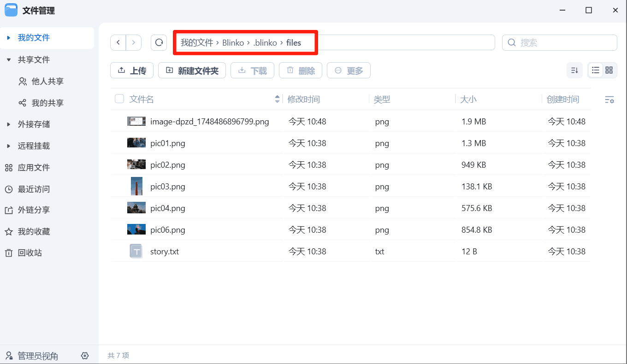This screenshot has height=364, width=627.
Task: Navigate to Blinko in the breadcrumb path
Action: (233, 43)
